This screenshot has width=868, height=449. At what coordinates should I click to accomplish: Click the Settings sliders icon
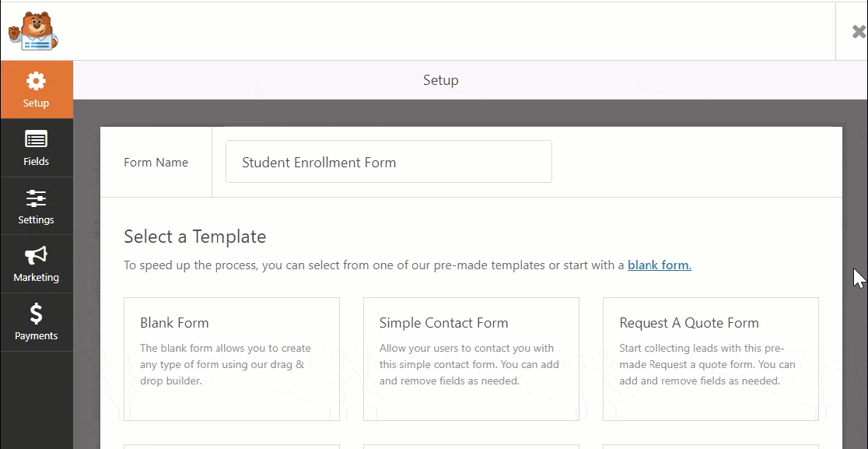36,197
